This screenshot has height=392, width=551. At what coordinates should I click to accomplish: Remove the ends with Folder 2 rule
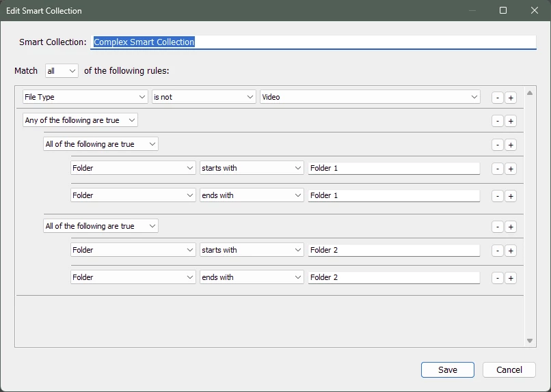coord(497,279)
